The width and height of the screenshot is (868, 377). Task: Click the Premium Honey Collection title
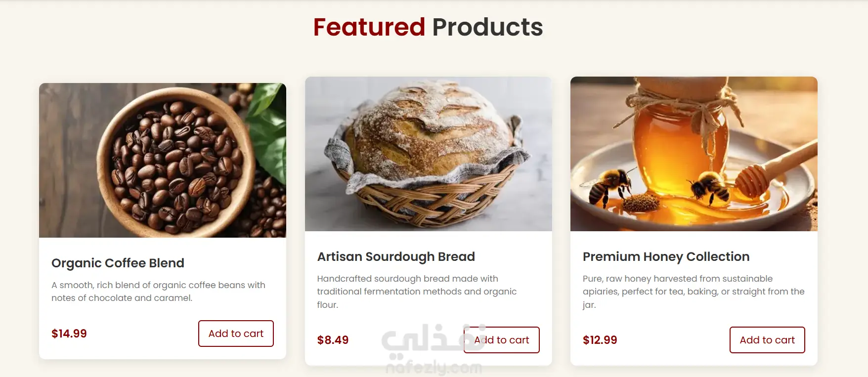pyautogui.click(x=666, y=256)
